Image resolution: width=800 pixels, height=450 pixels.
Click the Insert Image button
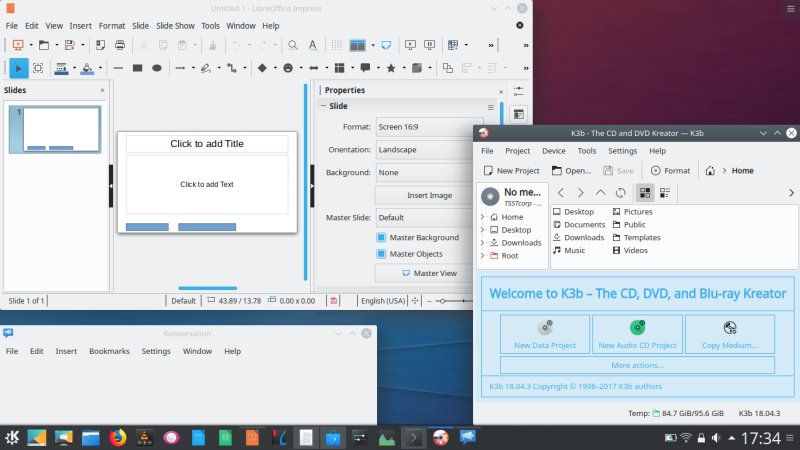(429, 195)
